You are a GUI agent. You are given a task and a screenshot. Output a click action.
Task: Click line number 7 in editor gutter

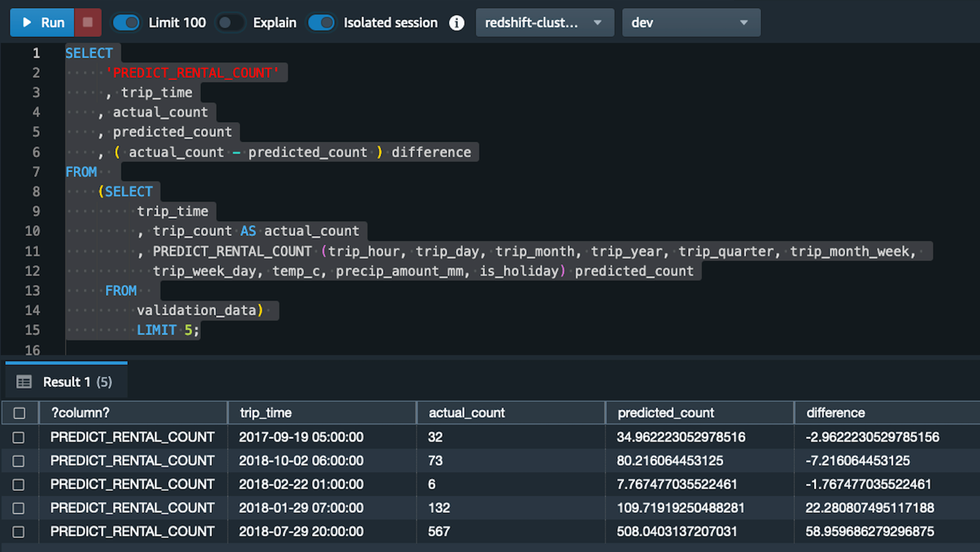coord(36,171)
